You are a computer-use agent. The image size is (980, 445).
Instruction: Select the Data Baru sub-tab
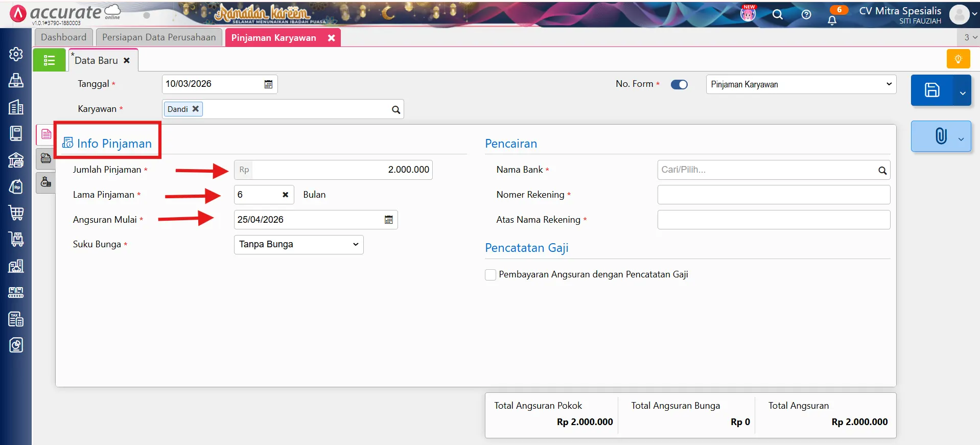click(x=96, y=60)
